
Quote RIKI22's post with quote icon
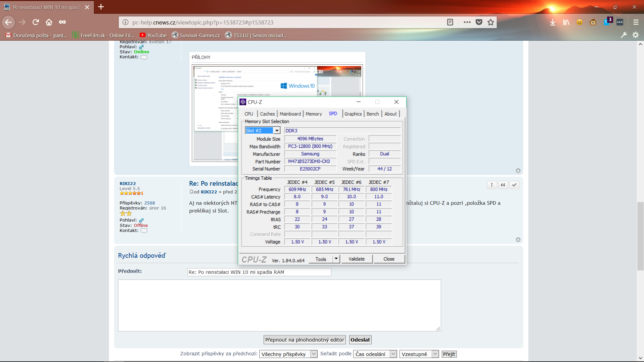(503, 185)
